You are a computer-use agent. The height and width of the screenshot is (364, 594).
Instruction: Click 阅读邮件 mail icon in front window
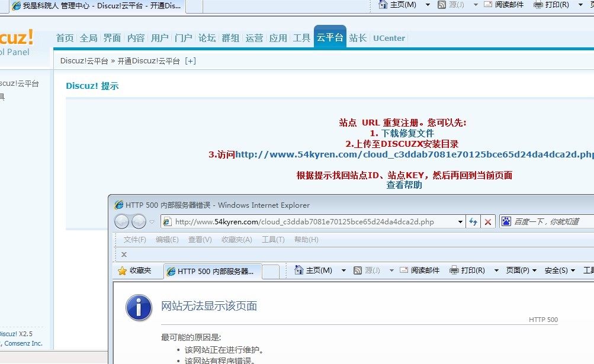[404, 270]
